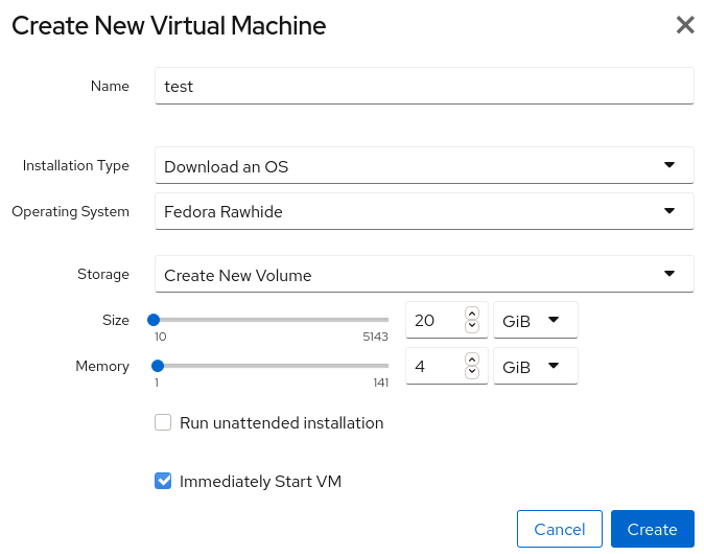Click the Memory number input field

coord(434,367)
